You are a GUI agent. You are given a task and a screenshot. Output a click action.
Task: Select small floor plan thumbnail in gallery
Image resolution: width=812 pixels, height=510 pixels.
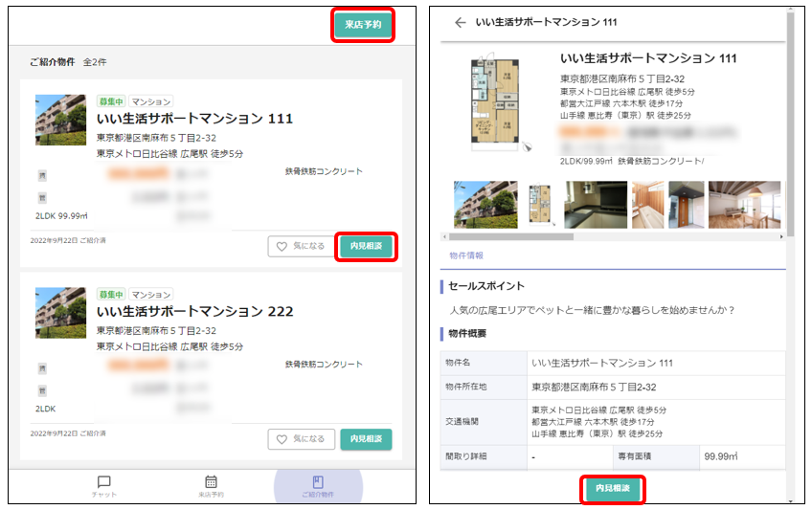(x=540, y=205)
